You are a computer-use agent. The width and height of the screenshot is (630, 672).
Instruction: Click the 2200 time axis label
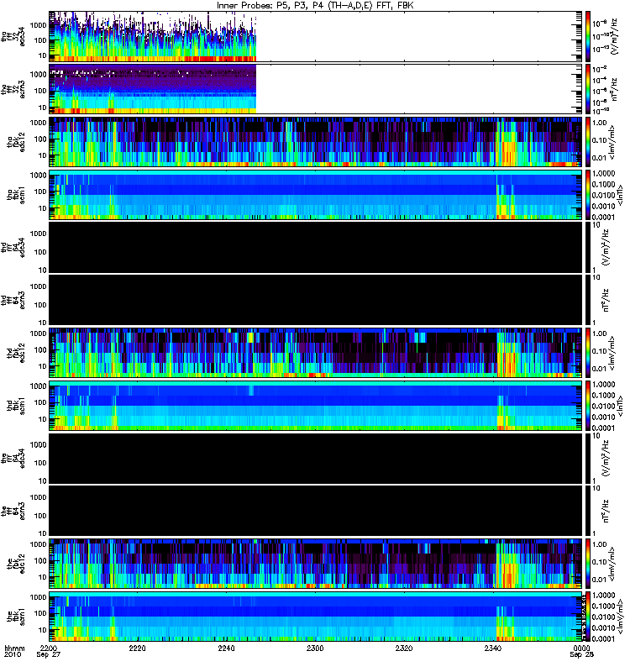[49, 648]
